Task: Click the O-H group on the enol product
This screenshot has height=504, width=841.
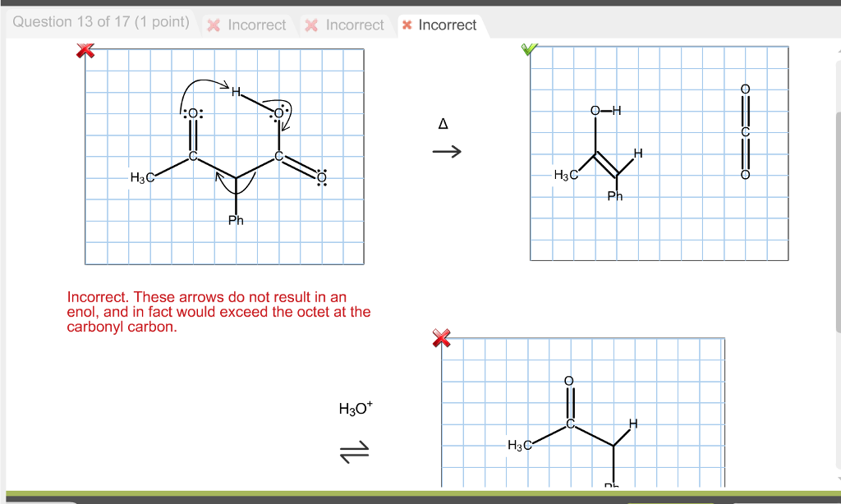Action: point(605,111)
